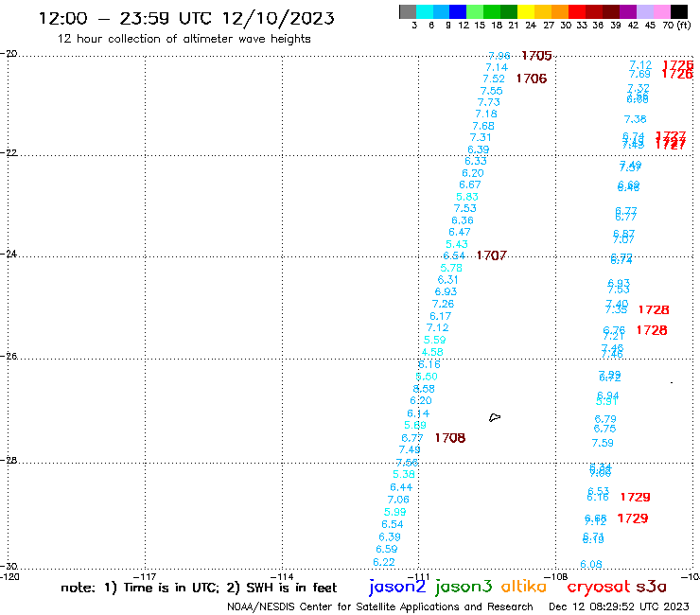The height and width of the screenshot is (615, 700).
Task: Select the pink legend swatch
Action: tap(661, 11)
